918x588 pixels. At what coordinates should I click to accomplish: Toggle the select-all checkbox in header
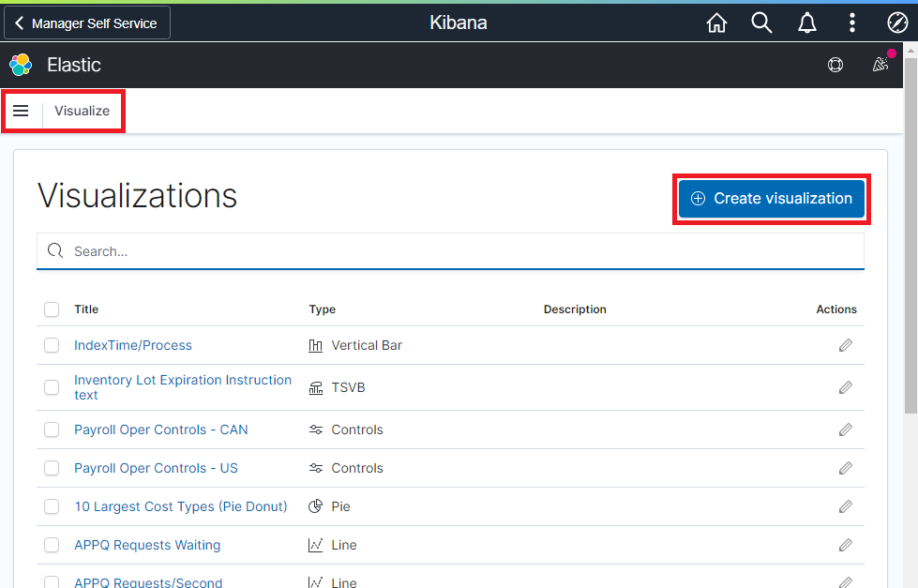pos(52,309)
